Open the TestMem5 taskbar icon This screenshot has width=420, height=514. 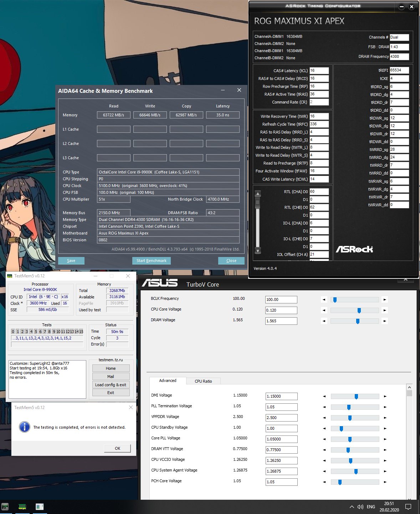22,507
